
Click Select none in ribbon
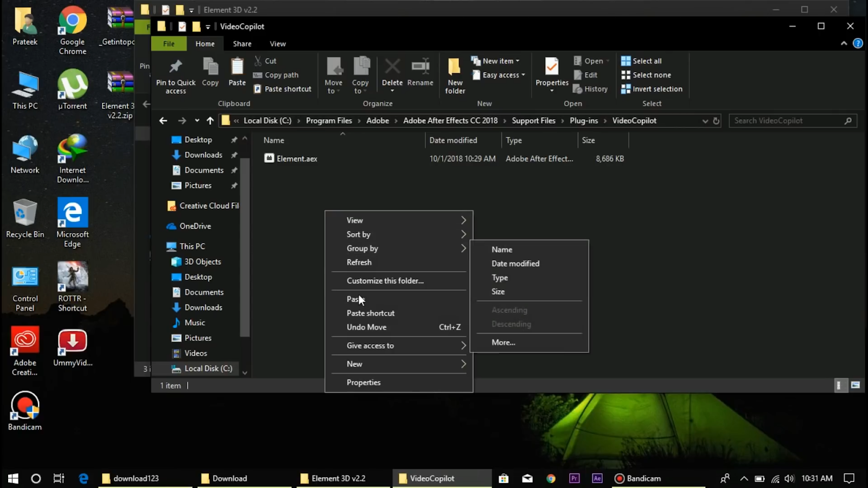tap(646, 75)
